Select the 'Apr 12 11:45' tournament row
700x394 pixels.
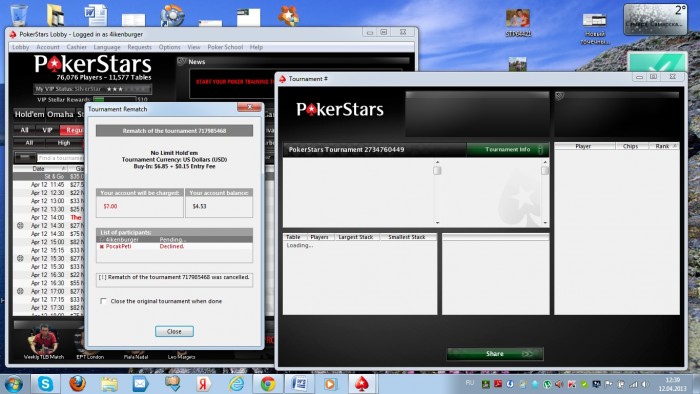[48, 185]
